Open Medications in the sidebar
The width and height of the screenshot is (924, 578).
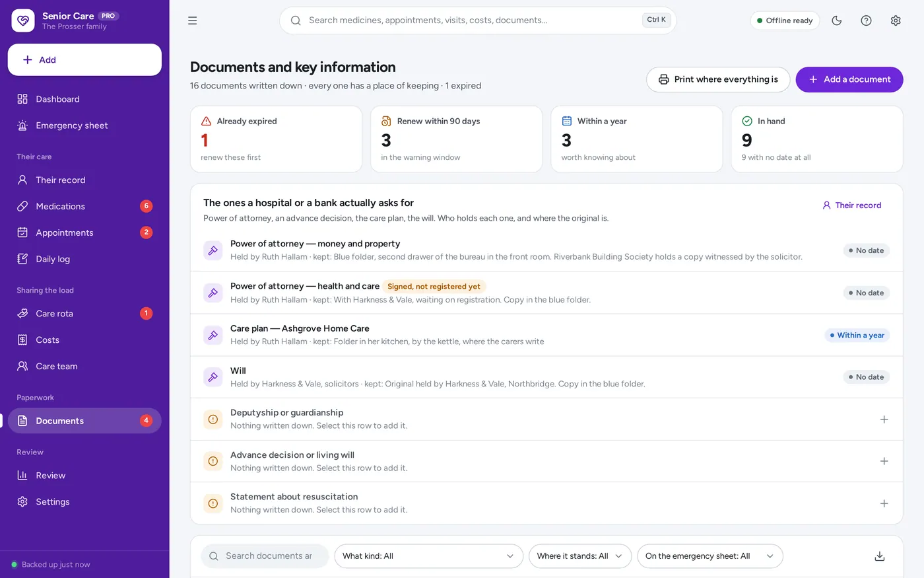pyautogui.click(x=84, y=206)
